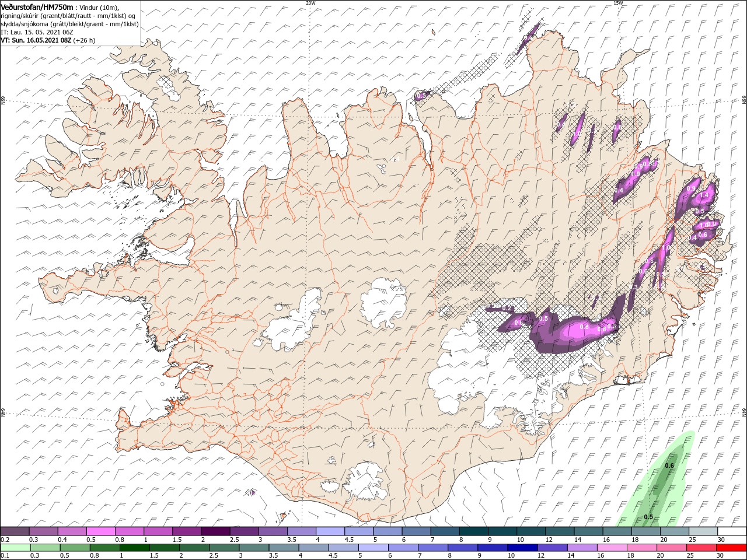
Task: Choose the darkest purple 2 swatch in upper legend
Action: pyautogui.click(x=215, y=531)
